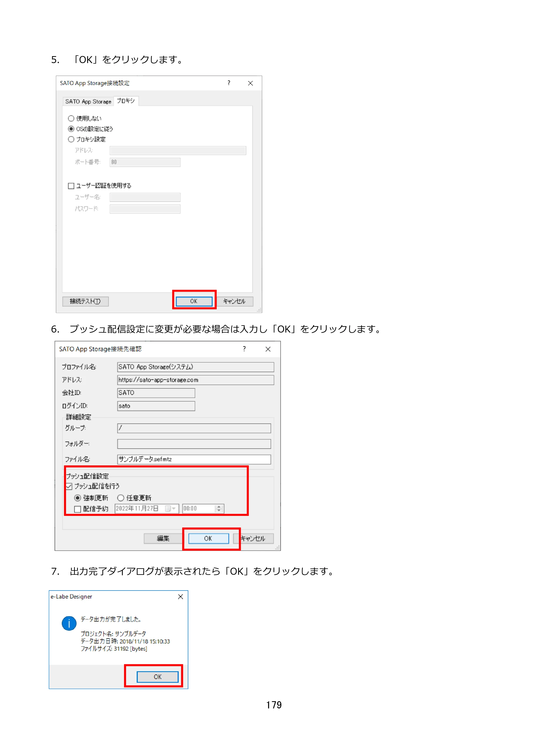Select the 使用しない radio button
Screen dimensions: 535x756
(x=71, y=118)
